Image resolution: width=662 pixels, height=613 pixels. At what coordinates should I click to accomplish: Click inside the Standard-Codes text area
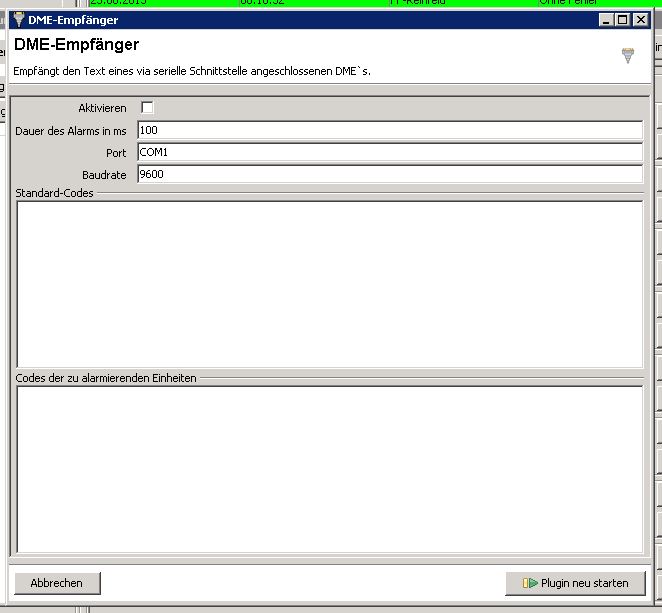point(329,284)
